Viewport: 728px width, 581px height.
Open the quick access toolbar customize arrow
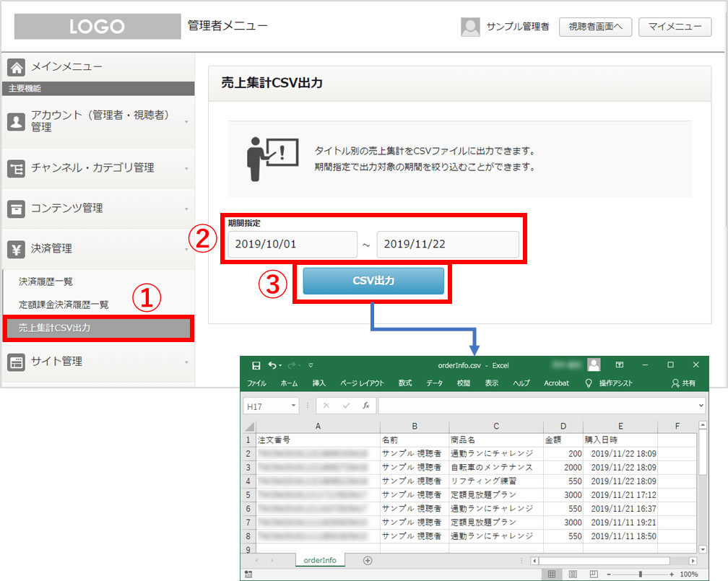[x=311, y=366]
